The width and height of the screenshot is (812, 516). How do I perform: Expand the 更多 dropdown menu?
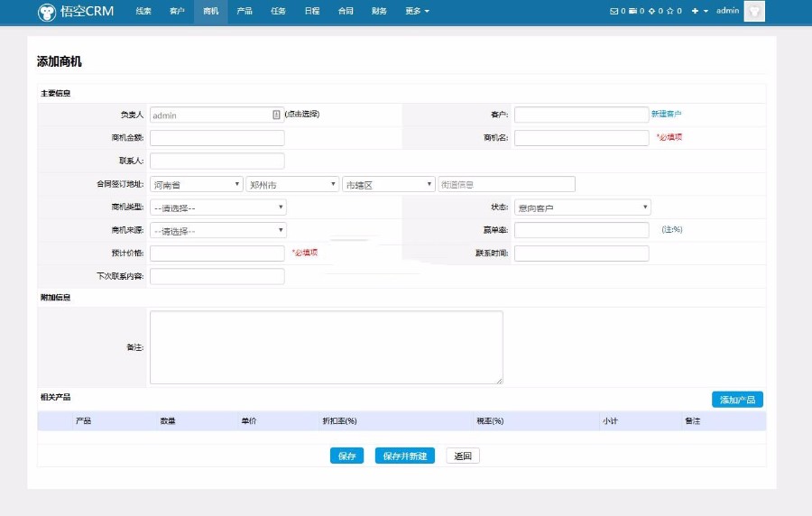pos(417,11)
